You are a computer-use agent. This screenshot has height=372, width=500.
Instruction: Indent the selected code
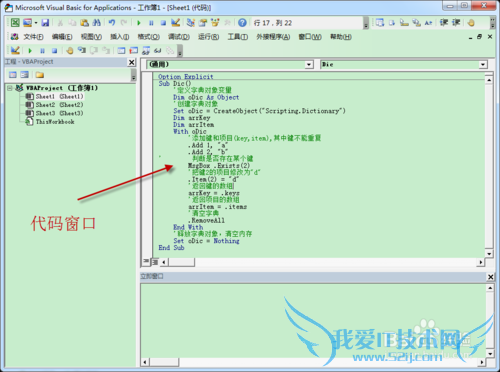444,23
